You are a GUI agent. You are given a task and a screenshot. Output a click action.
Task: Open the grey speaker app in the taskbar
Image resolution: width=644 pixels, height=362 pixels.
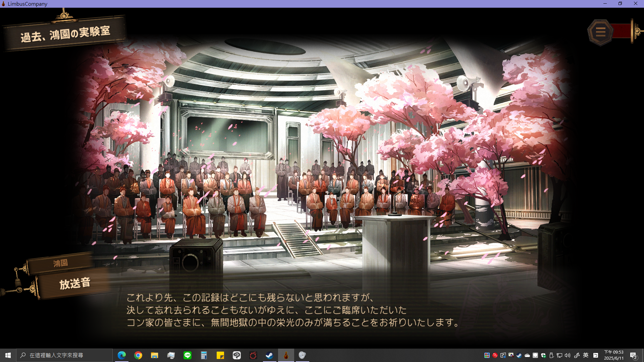point(303,355)
